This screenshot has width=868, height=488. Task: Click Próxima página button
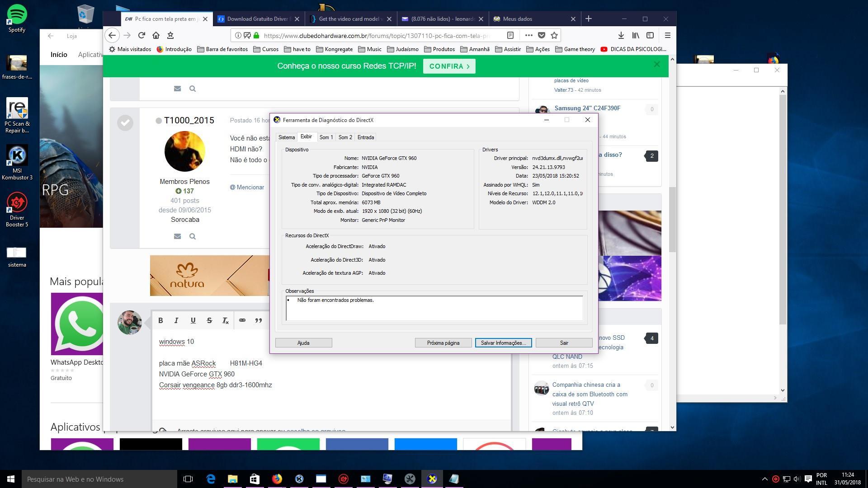443,343
